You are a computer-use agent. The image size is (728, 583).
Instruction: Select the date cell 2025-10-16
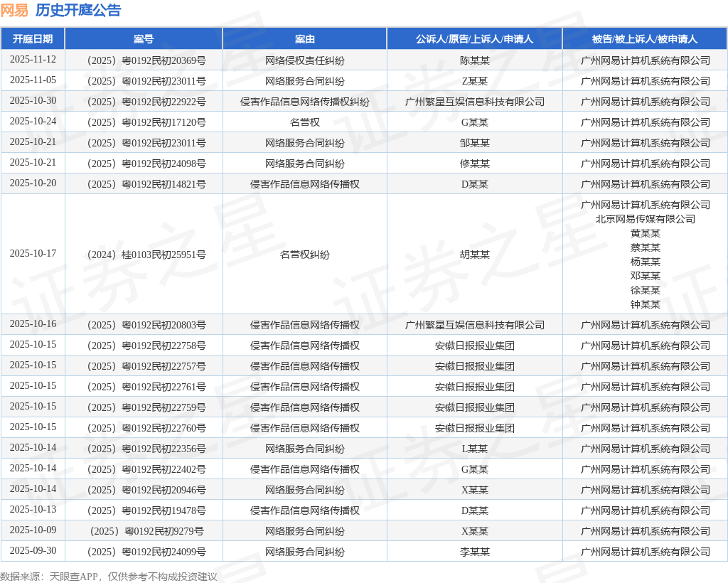click(33, 324)
